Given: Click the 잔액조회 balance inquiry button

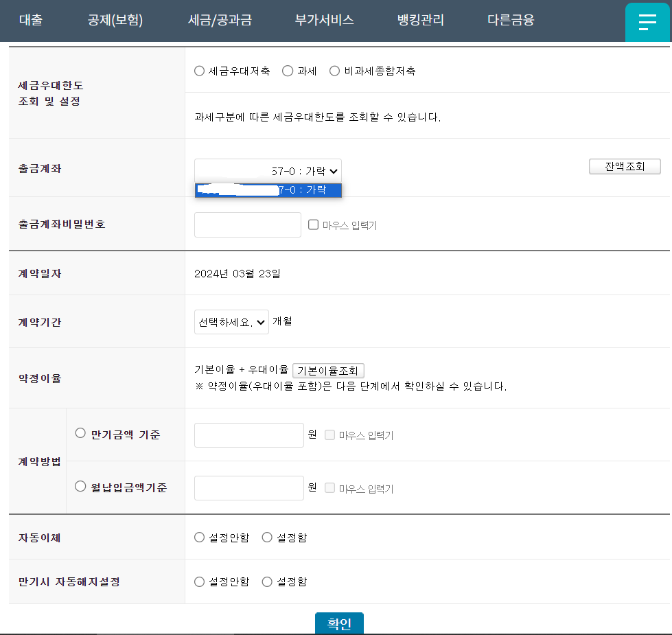Looking at the screenshot, I should pos(624,166).
